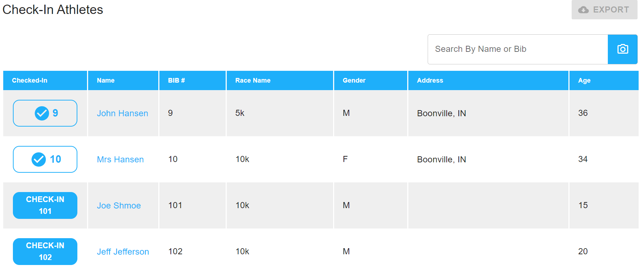Sort by the Checked-In column header

point(29,80)
